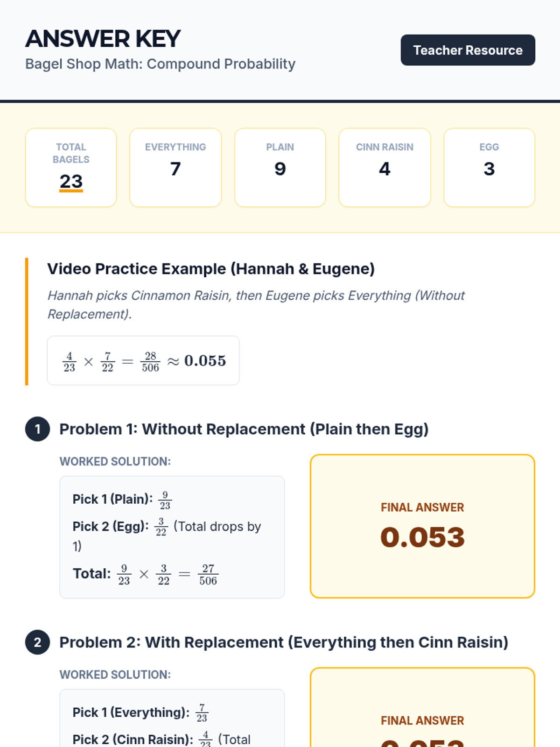560x747 pixels.
Task: Select the Total Bagels 23 card
Action: [x=71, y=168]
